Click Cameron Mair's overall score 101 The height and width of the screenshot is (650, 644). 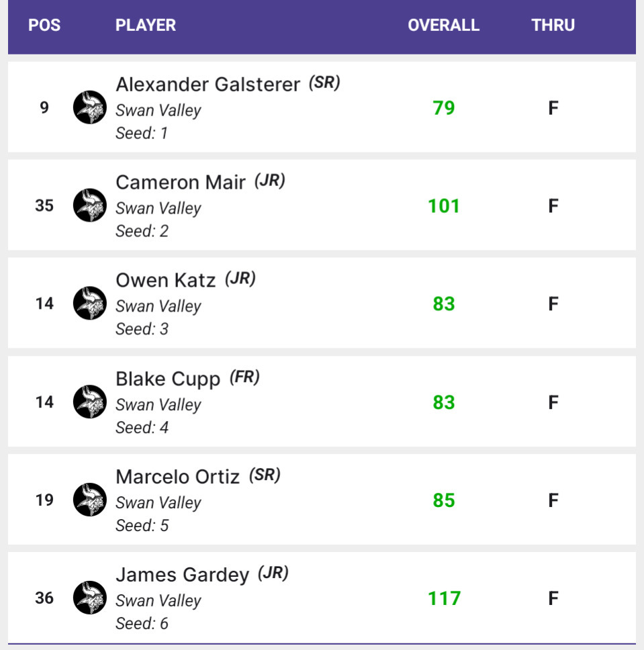coord(444,205)
